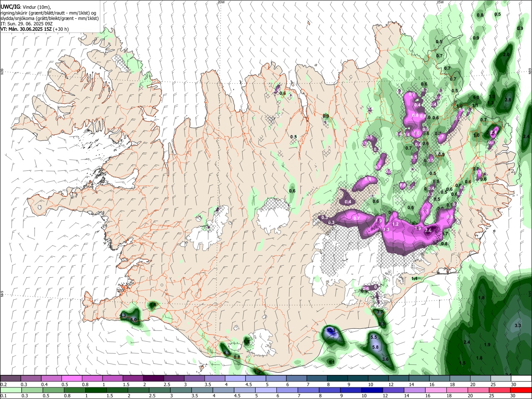Click the palest green 0.1 swatch in the lower legend row
This screenshot has height=399, width=532.
point(10,390)
